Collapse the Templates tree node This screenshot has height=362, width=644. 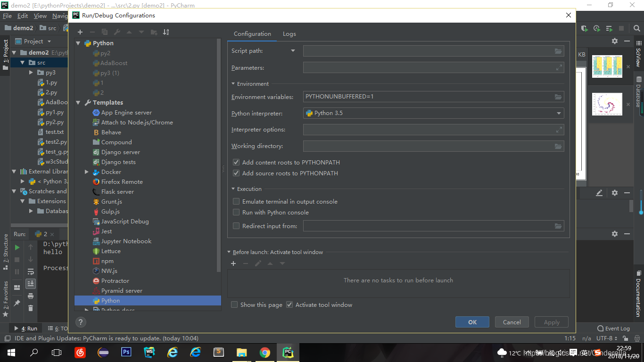(x=78, y=102)
